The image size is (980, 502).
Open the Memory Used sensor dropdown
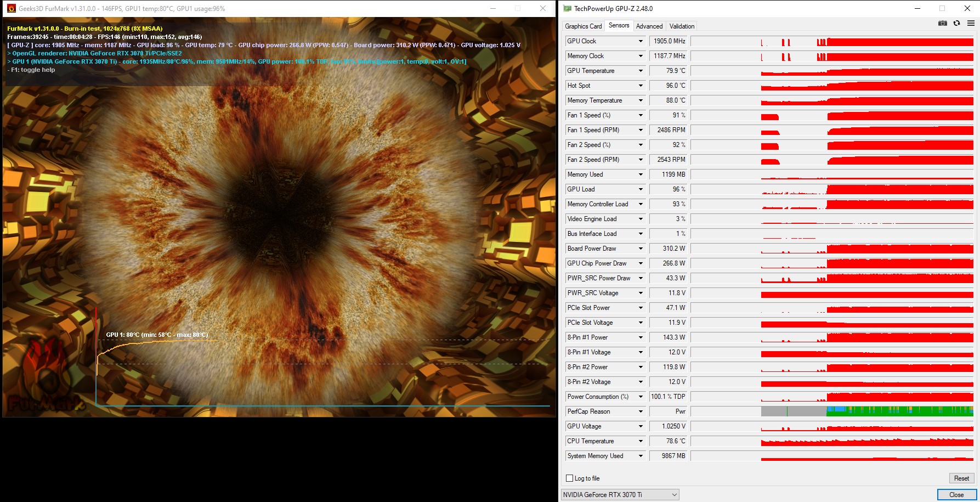641,174
